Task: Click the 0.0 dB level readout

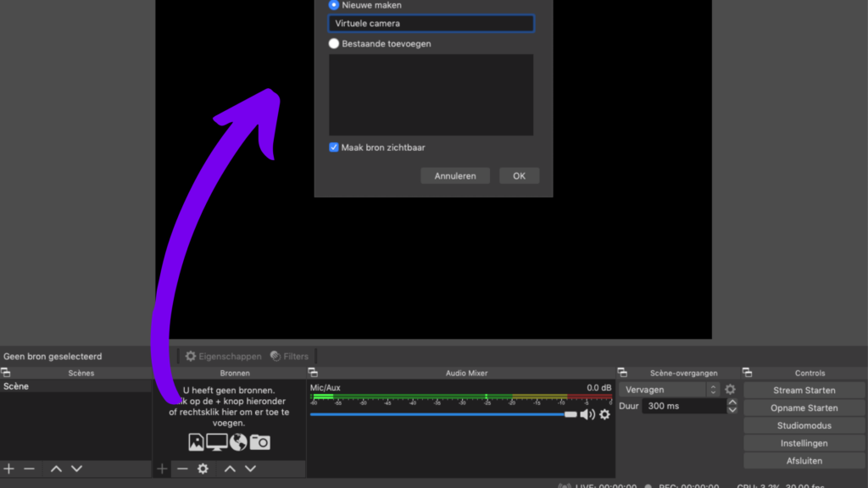Action: click(x=599, y=388)
